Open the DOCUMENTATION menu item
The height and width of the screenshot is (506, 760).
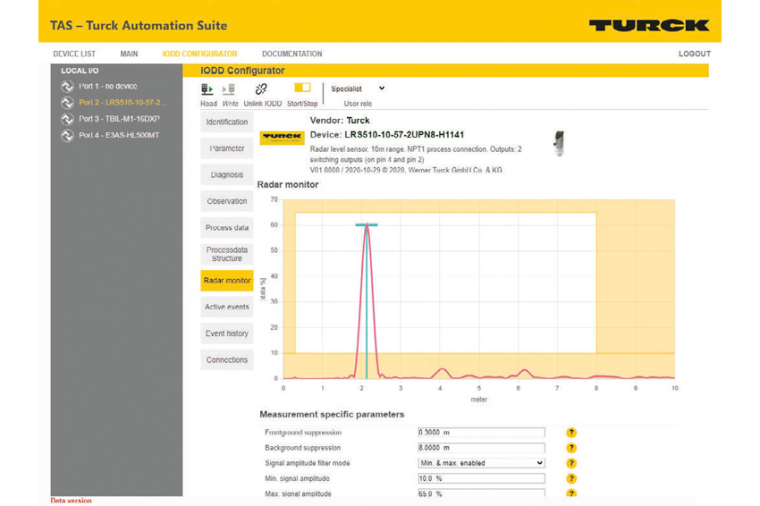point(292,54)
